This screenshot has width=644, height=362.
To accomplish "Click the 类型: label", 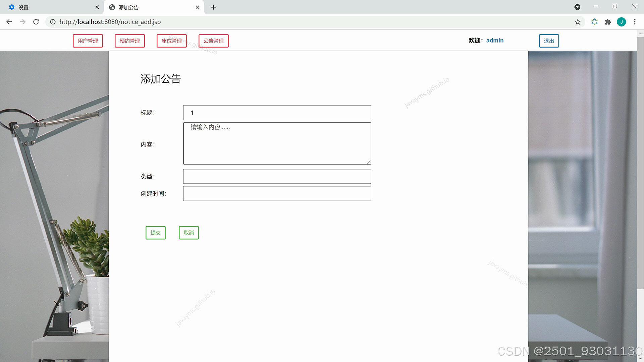I will point(148,176).
